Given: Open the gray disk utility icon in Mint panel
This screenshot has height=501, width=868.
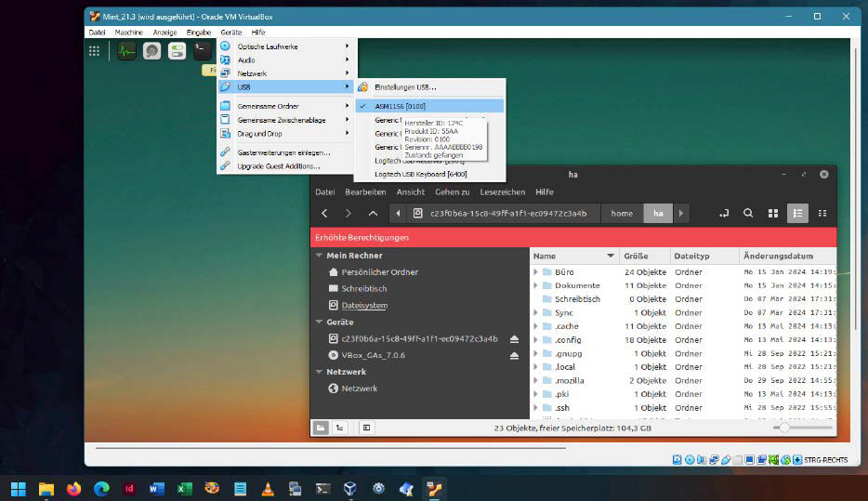Looking at the screenshot, I should point(151,51).
